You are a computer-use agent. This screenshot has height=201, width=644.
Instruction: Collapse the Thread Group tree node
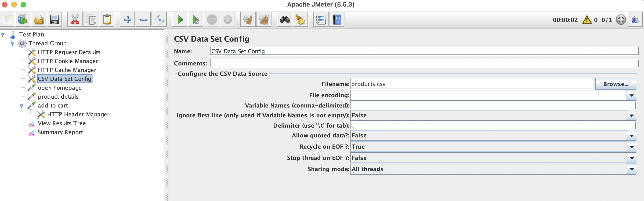(x=12, y=43)
